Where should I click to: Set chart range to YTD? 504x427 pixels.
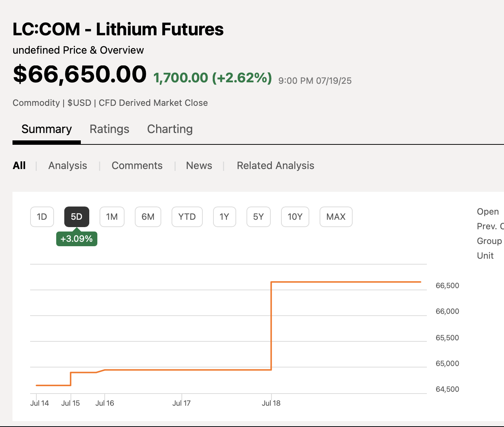coord(187,217)
